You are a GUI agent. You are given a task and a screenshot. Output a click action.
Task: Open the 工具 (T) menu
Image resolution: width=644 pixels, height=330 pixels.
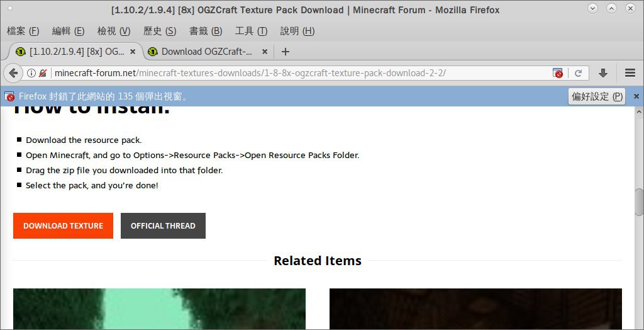pos(251,31)
